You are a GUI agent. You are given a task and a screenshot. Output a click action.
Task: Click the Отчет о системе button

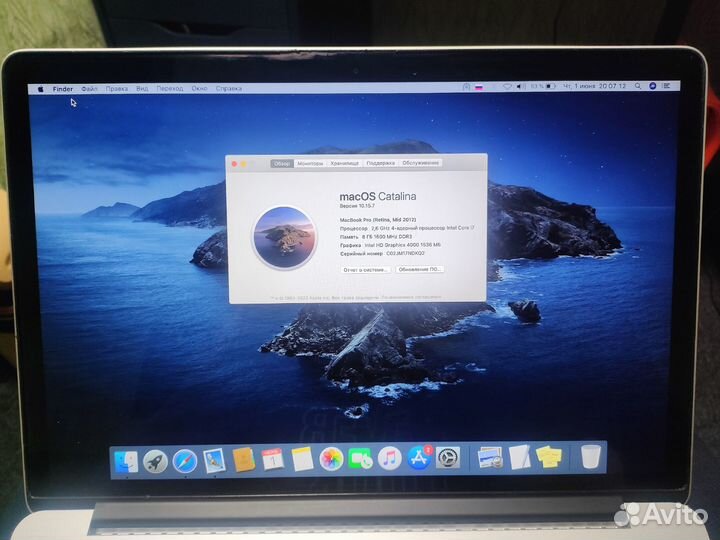pos(366,270)
